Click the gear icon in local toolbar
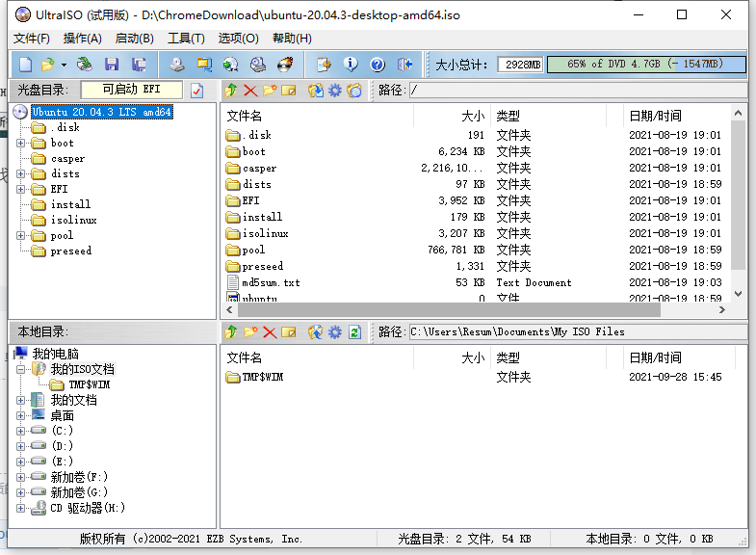This screenshot has width=756, height=555. [335, 331]
